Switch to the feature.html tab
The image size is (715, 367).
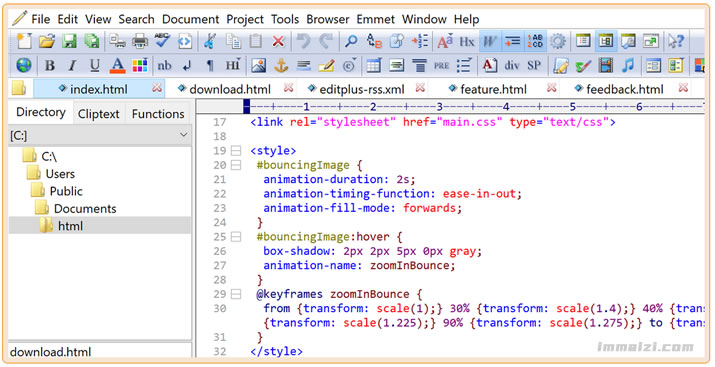click(x=493, y=89)
